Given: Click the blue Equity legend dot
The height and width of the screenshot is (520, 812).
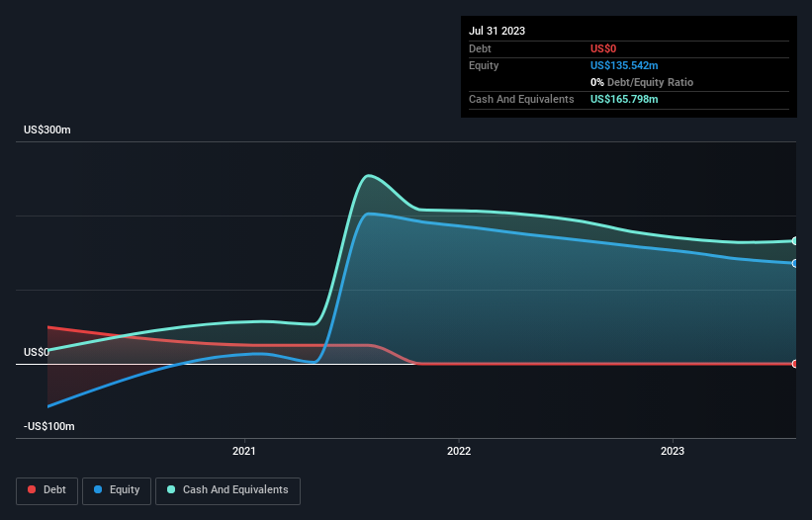Looking at the screenshot, I should pos(98,489).
